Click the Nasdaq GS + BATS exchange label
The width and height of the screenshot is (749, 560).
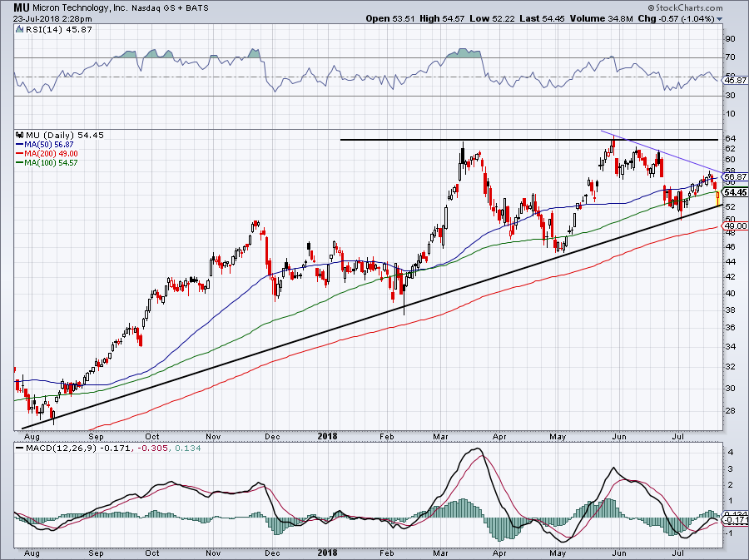pyautogui.click(x=169, y=8)
